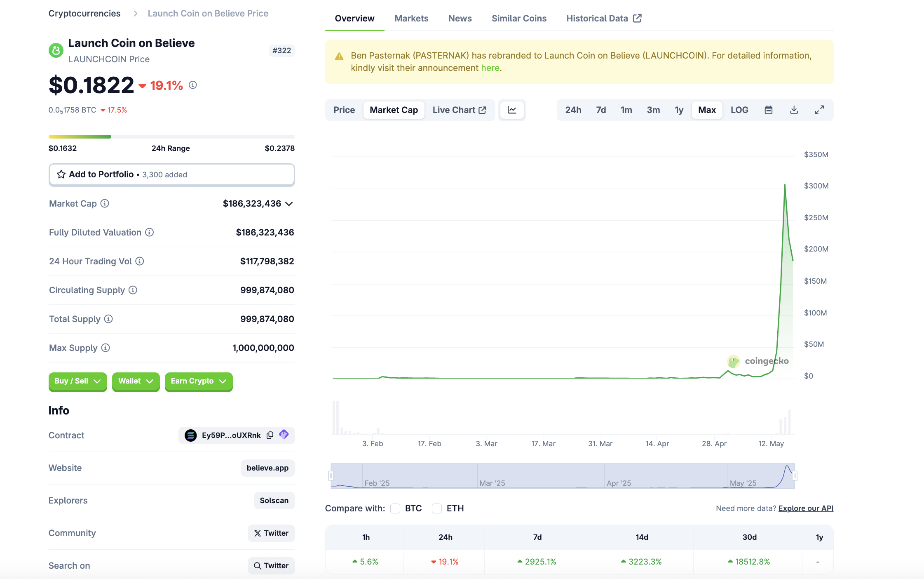Viewport: 924px width, 579px height.
Task: Open the Earn Crypto dropdown
Action: point(199,381)
